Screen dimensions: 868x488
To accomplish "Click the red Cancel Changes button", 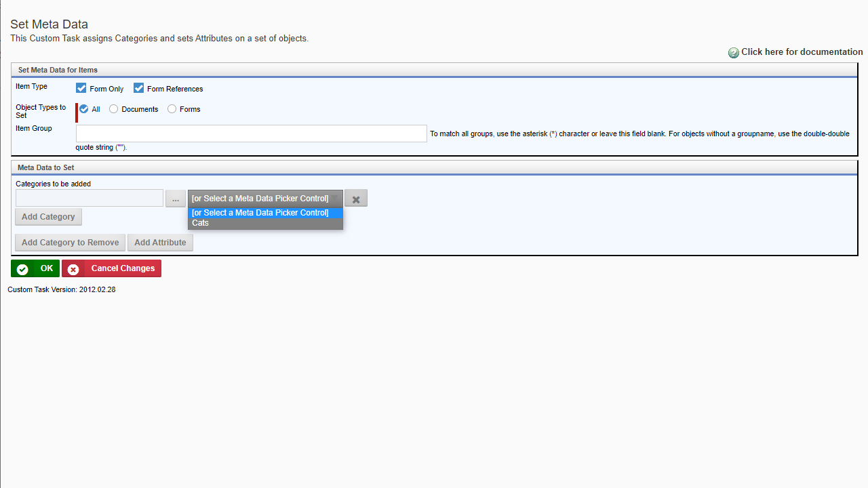I will (x=111, y=268).
